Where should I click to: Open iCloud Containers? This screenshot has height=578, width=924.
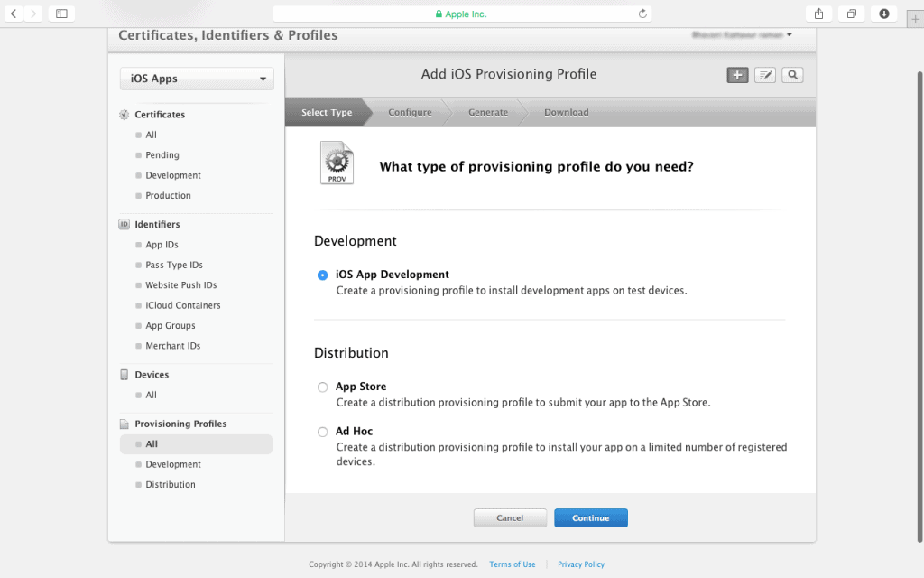[x=182, y=305]
